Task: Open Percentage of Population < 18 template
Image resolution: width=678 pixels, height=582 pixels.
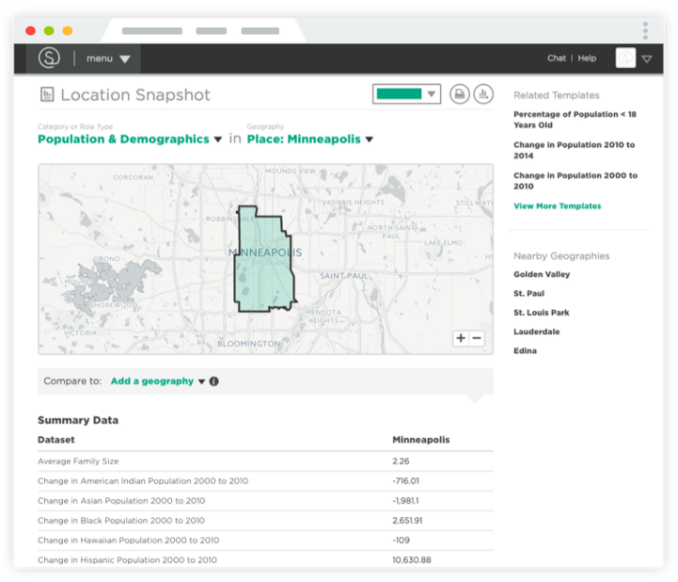Action: (575, 119)
